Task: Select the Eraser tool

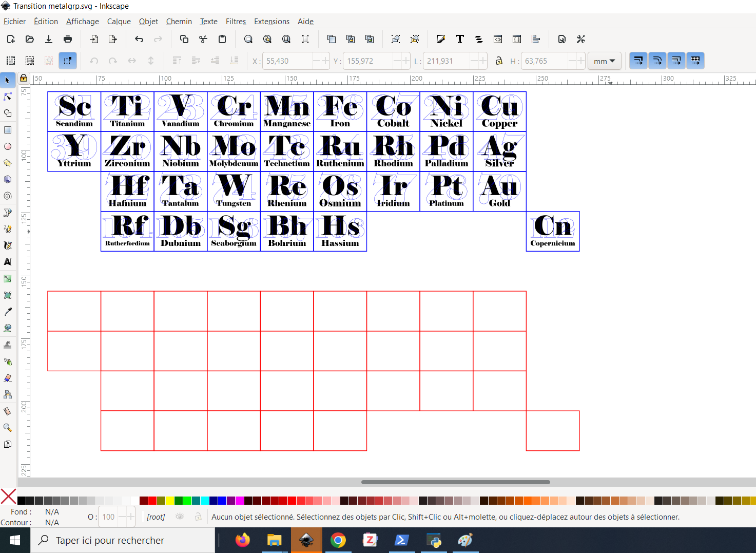Action: click(x=8, y=378)
